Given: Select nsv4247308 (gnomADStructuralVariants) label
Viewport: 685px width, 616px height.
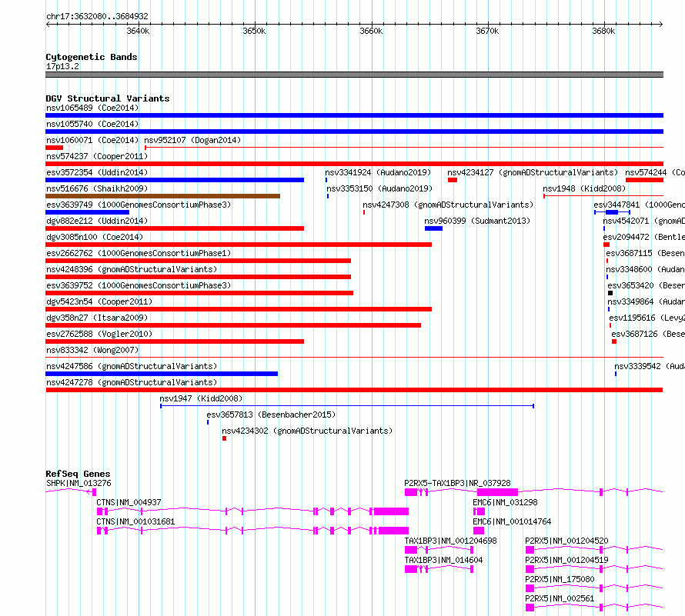Looking at the screenshot, I should tap(448, 205).
